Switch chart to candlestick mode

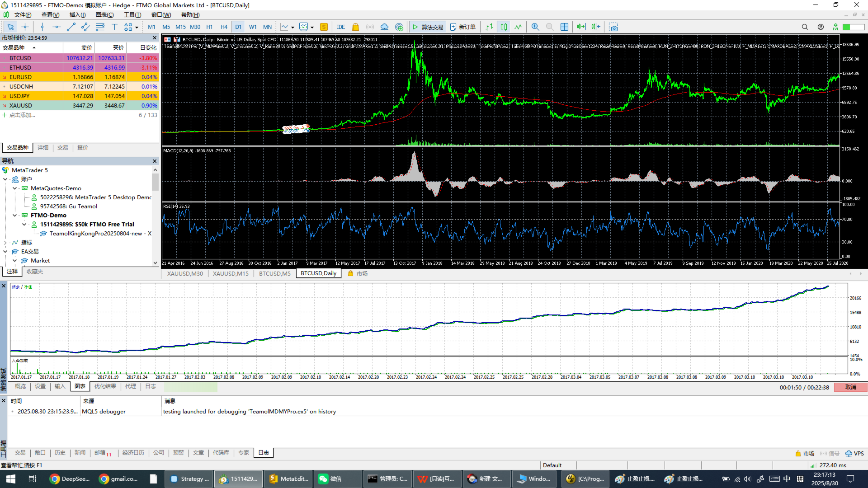click(504, 27)
